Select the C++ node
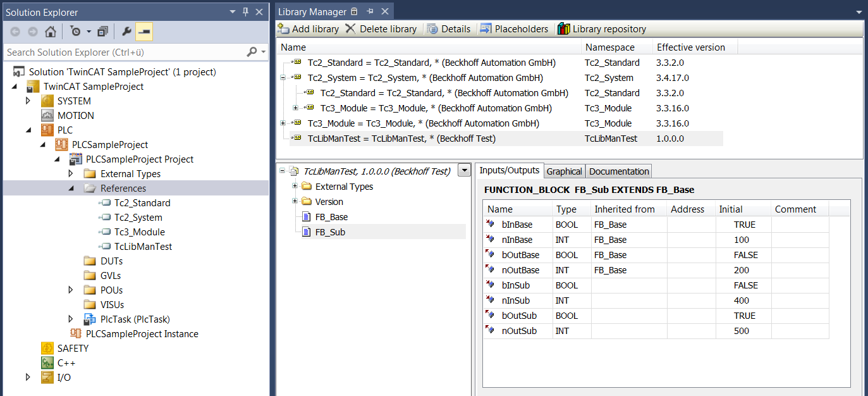The height and width of the screenshot is (396, 868). click(66, 362)
